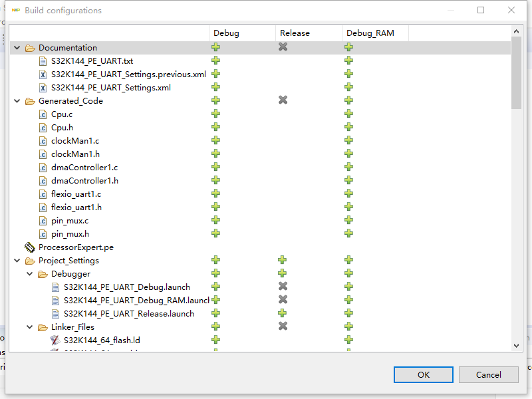532x399 pixels.
Task: Collapse the Linker_Files folder
Action: click(30, 327)
